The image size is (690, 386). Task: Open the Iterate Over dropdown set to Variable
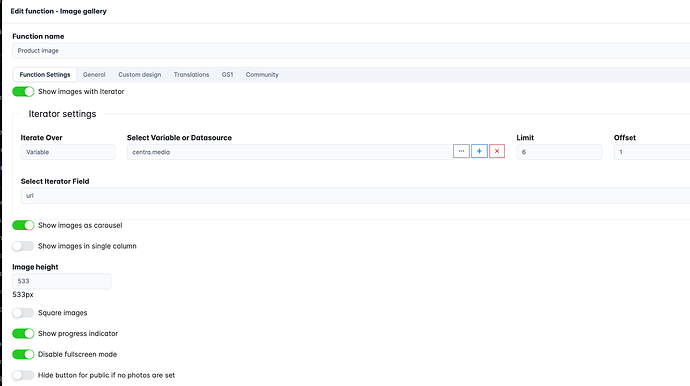68,152
